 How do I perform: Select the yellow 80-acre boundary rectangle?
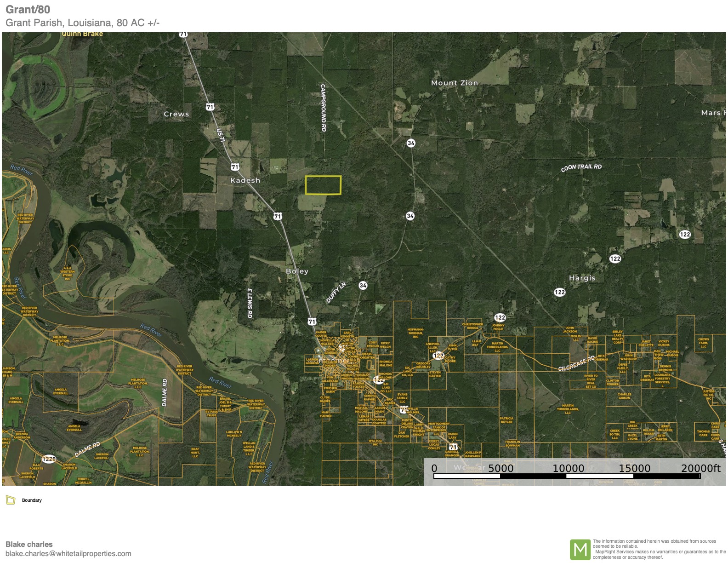point(323,185)
